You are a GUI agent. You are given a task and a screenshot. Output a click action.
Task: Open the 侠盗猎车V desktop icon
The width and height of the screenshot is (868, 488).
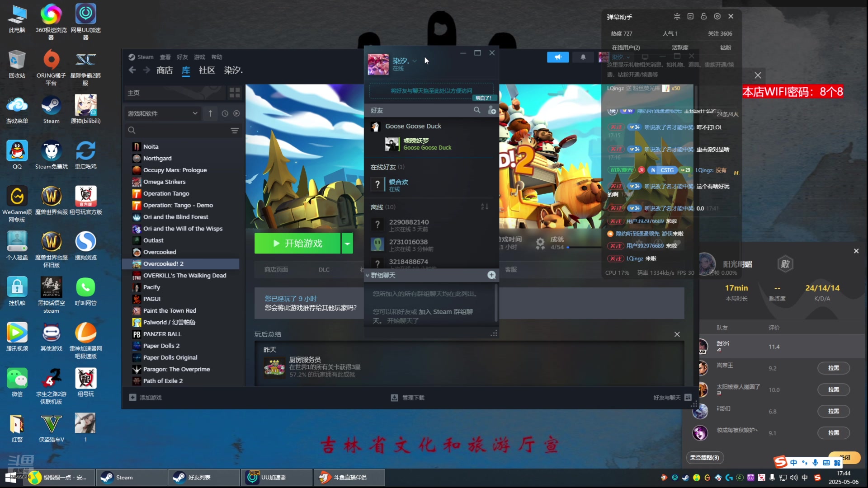(x=51, y=428)
